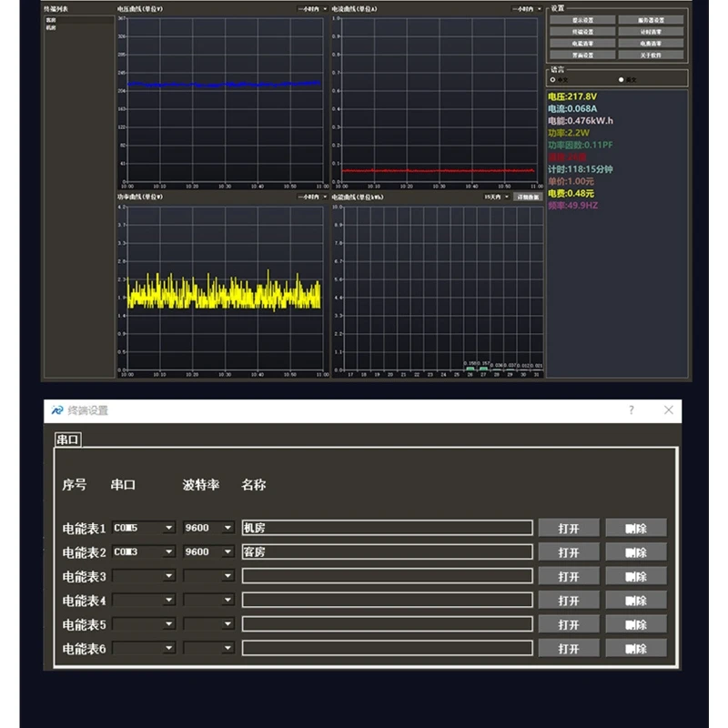Open 提示设置 in settings panel
The image size is (728, 728).
point(582,20)
